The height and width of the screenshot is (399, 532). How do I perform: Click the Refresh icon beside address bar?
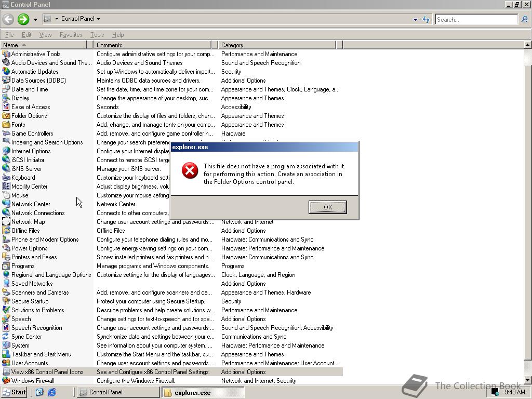[426, 19]
